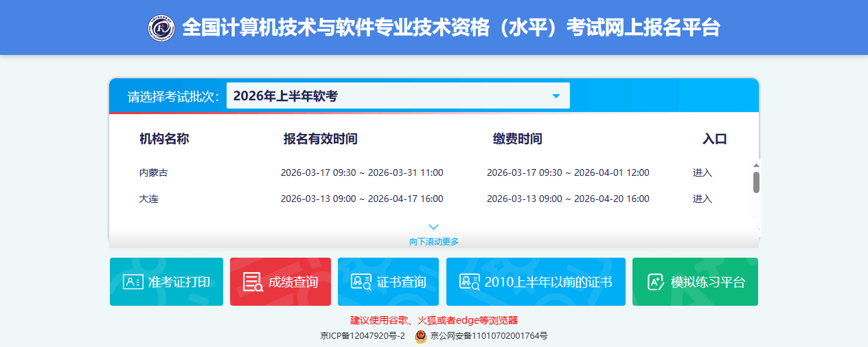This screenshot has height=347, width=868.
Task: Click the icon on 2010上半年以前的证书 button
Action: click(x=470, y=282)
